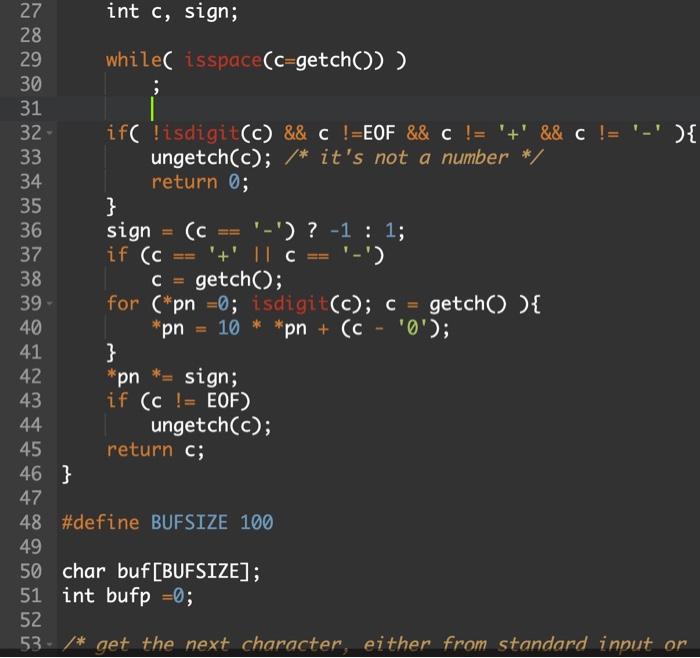The width and height of the screenshot is (700, 658).
Task: Click on 'c = getch();' on line 38
Action: [x=217, y=280]
